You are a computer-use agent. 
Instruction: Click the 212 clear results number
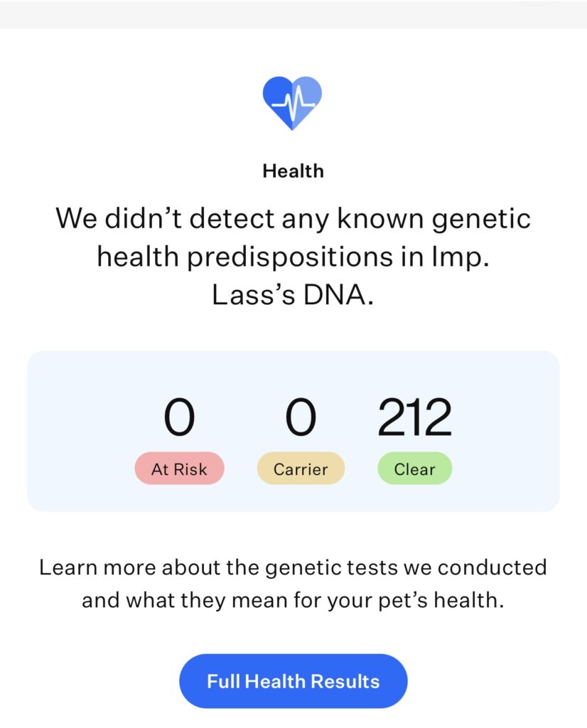(414, 417)
